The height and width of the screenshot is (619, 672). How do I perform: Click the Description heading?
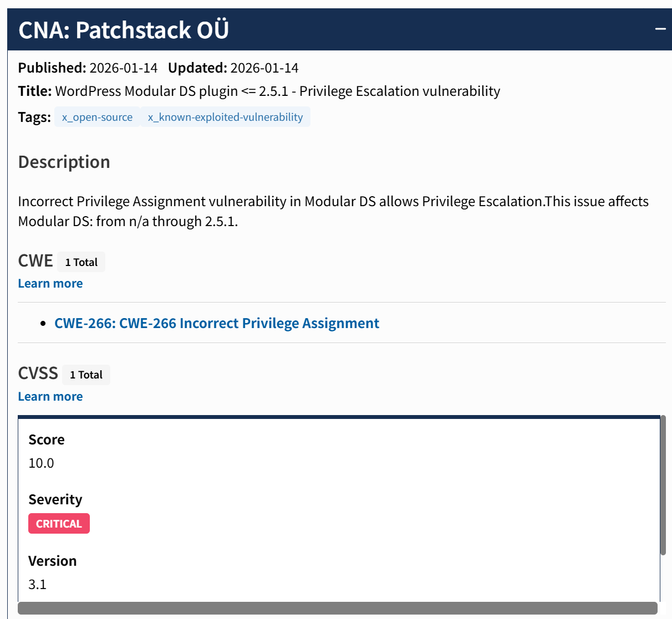coord(64,162)
